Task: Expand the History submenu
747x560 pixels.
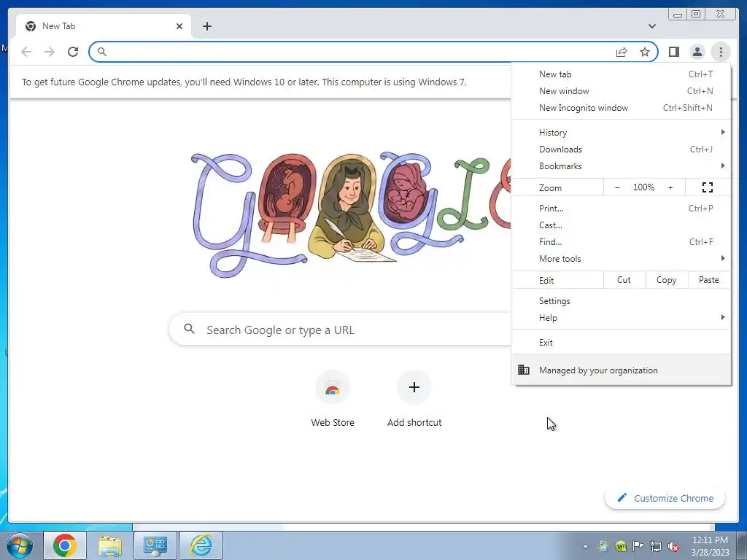Action: click(622, 133)
